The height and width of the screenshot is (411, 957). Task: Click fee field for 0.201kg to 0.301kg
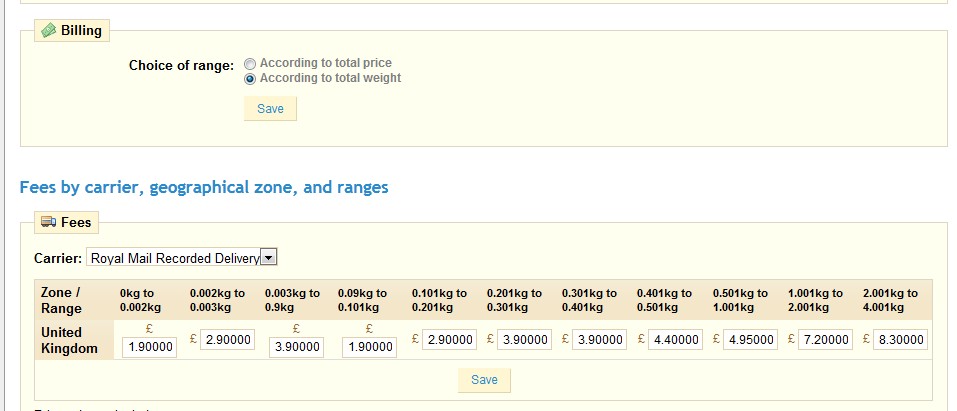click(524, 340)
